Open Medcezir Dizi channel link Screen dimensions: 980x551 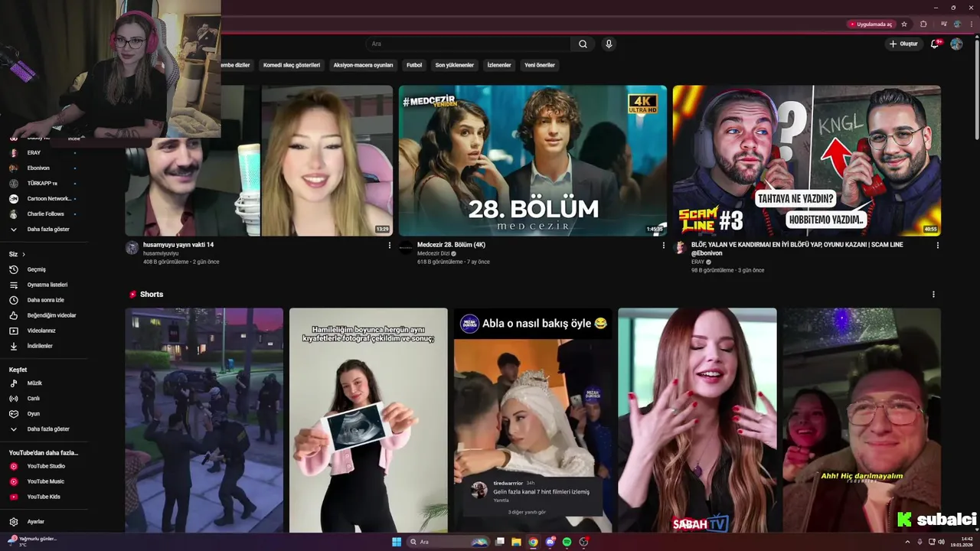pyautogui.click(x=434, y=253)
